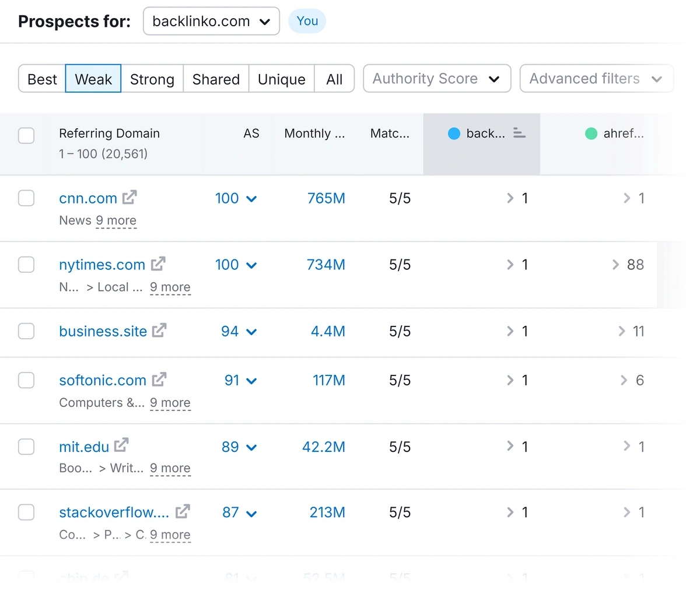Open the softonic.com domain link

coord(103,380)
